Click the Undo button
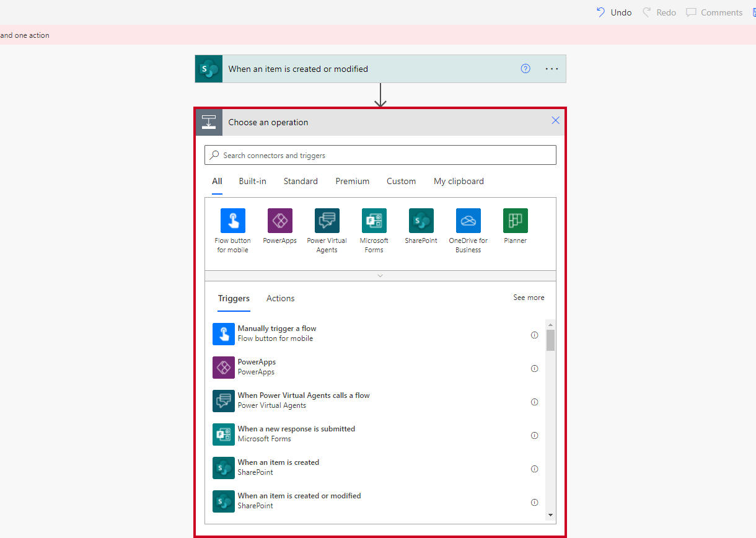Image resolution: width=756 pixels, height=538 pixels. coord(614,12)
